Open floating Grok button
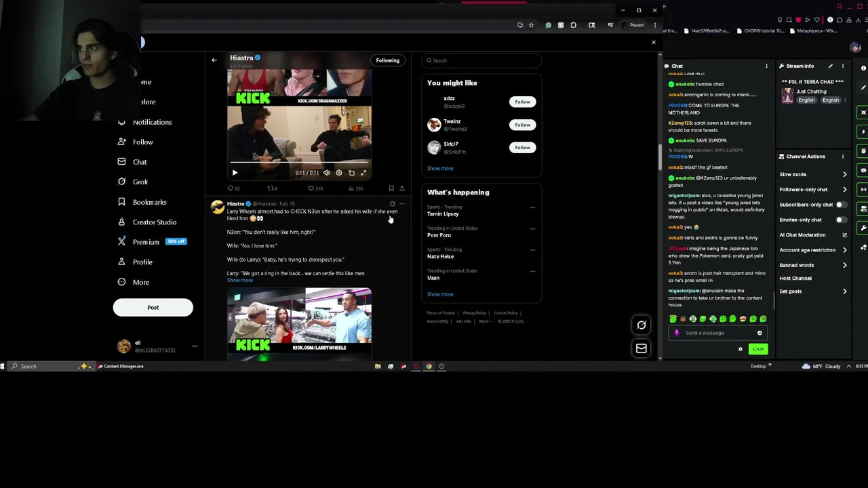This screenshot has width=868, height=488. 642,325
